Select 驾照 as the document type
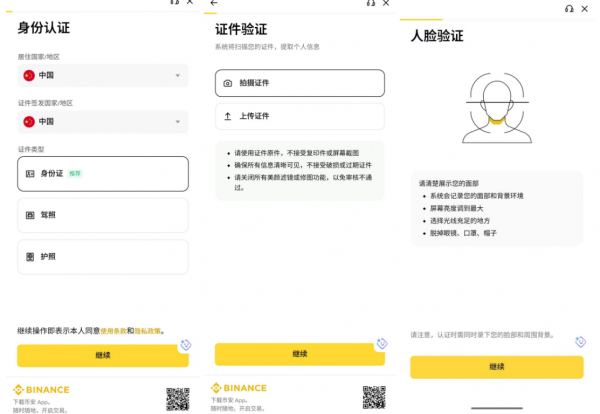Viewport: 600px width, 414px height. click(x=103, y=215)
